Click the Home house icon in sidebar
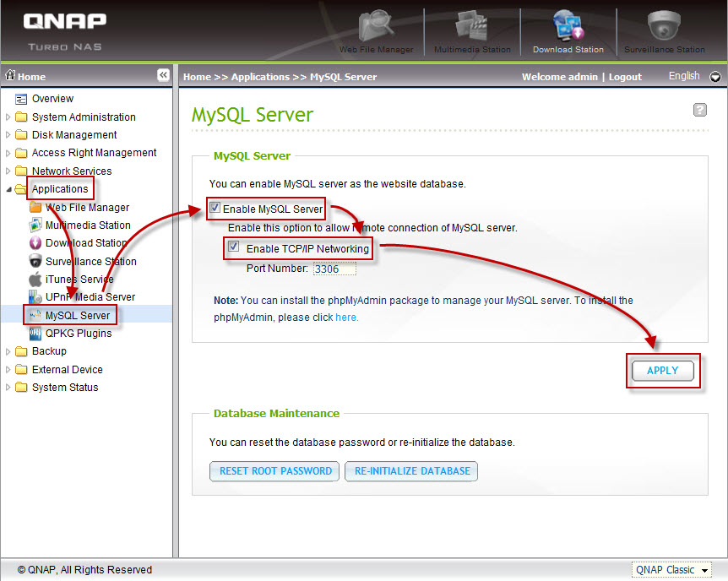The width and height of the screenshot is (728, 581). tap(10, 75)
